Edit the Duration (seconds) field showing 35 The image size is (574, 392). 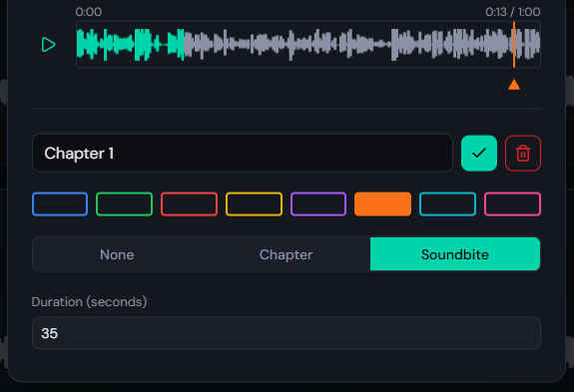tap(287, 333)
